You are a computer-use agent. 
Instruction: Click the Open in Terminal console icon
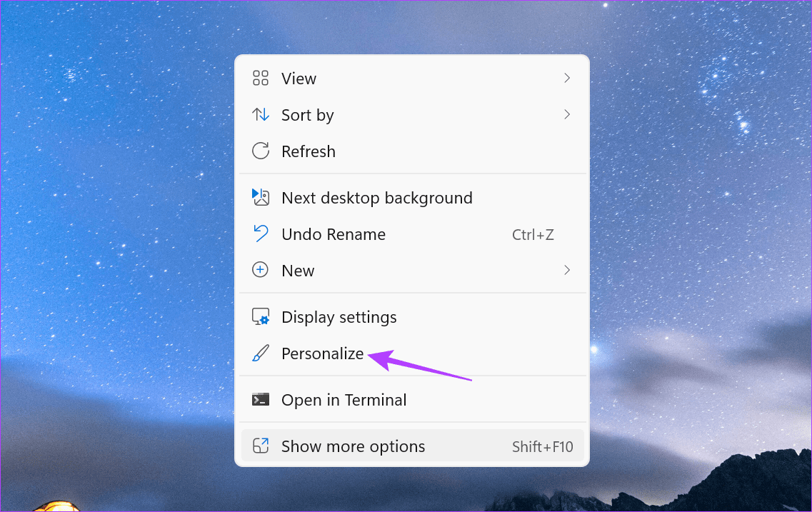[x=261, y=400]
